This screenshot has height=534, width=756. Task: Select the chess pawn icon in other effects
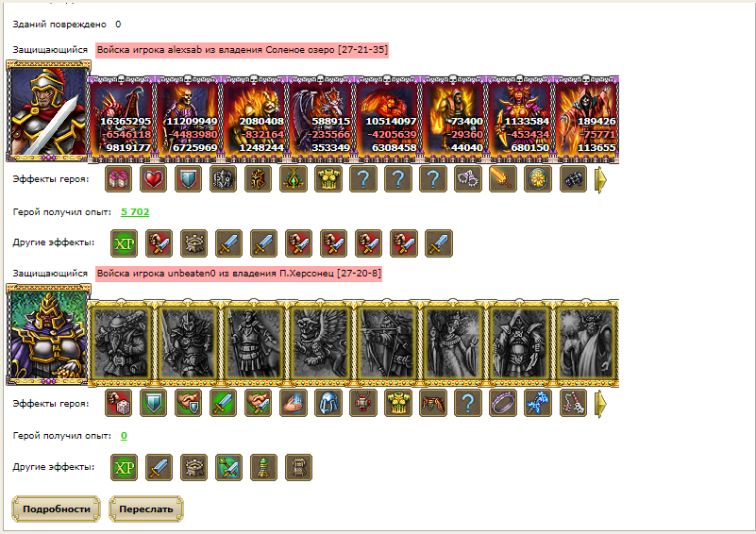pos(263,468)
